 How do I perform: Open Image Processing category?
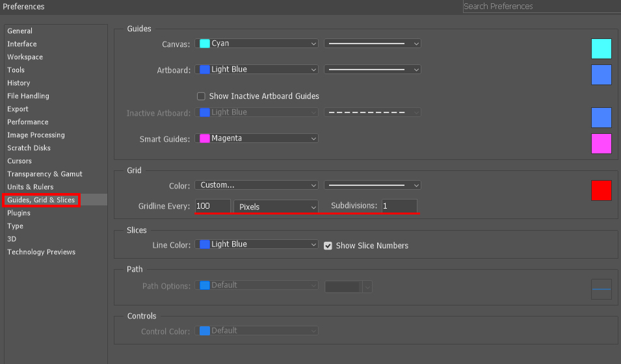click(36, 135)
